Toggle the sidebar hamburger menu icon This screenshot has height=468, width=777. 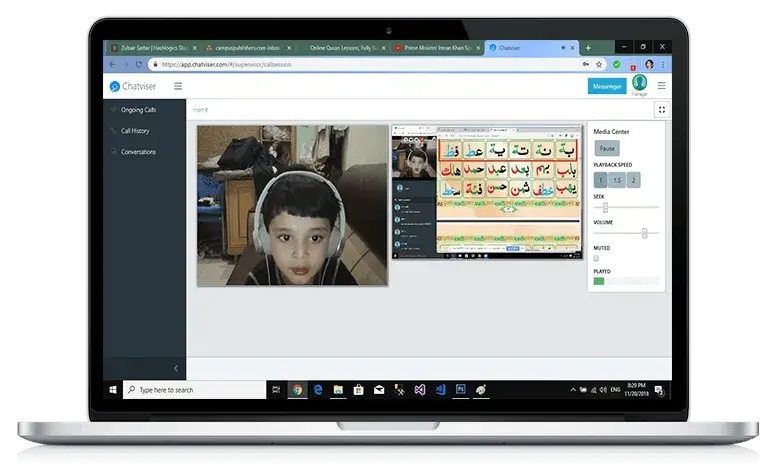tap(178, 86)
